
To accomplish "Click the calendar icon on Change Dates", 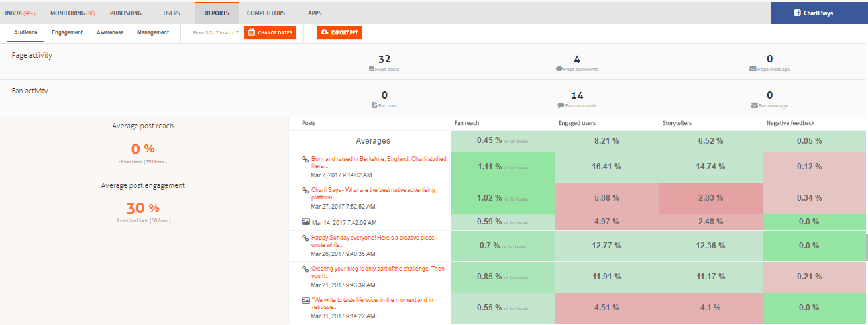I will point(252,32).
